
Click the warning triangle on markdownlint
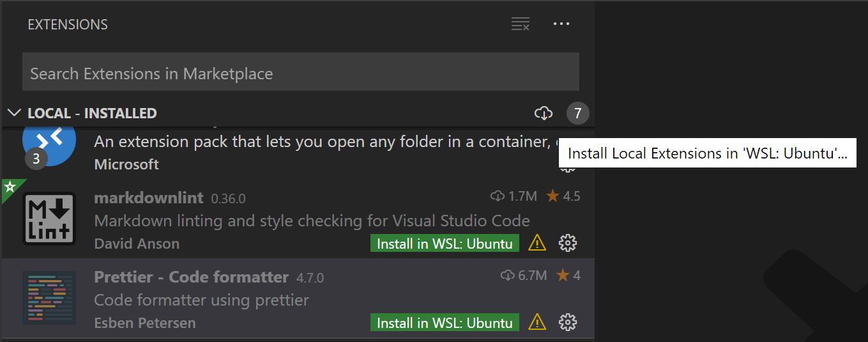click(537, 243)
